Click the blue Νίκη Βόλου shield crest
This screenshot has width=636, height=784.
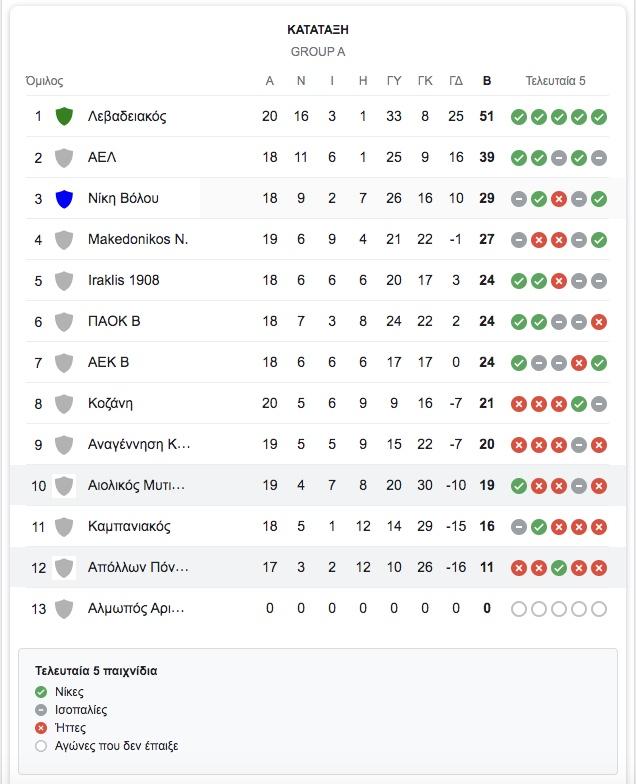64,198
